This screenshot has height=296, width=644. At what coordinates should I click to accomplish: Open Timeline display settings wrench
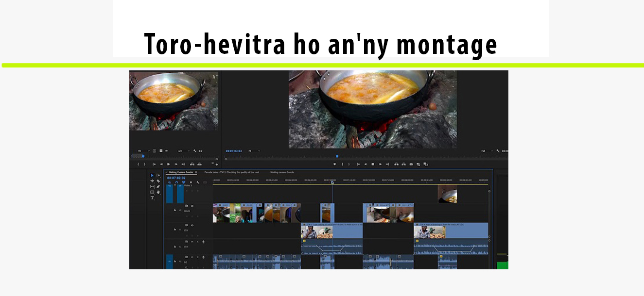[198, 182]
